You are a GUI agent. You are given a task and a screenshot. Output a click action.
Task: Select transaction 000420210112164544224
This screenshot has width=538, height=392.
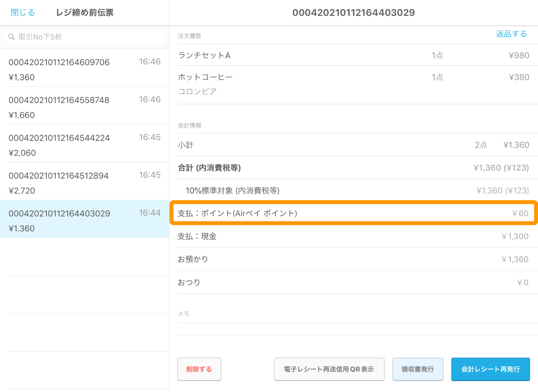coord(84,144)
